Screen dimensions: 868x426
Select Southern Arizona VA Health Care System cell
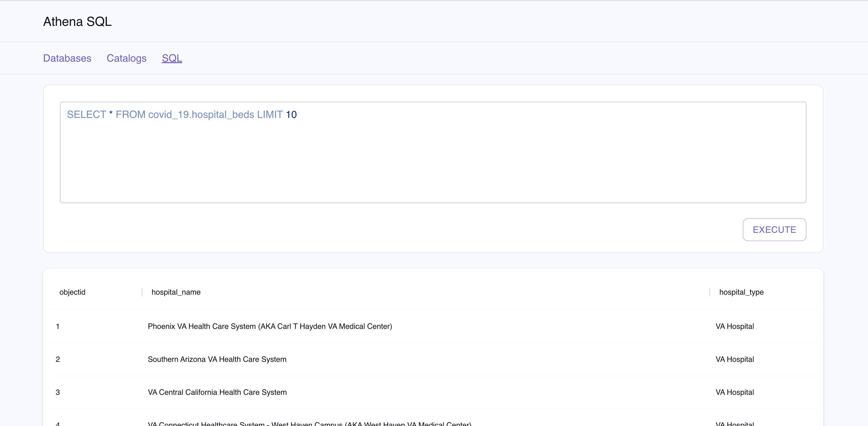(217, 359)
